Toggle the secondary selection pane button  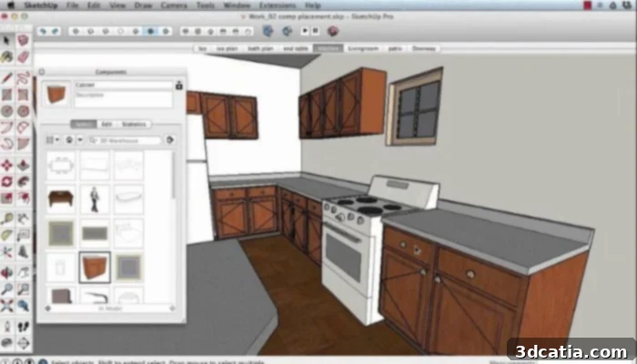tap(178, 86)
